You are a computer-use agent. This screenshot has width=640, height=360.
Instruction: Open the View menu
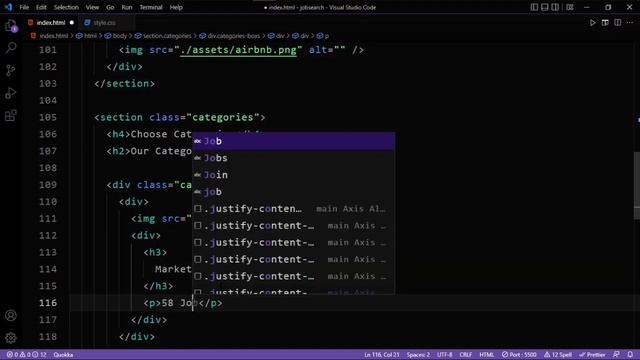pyautogui.click(x=92, y=7)
